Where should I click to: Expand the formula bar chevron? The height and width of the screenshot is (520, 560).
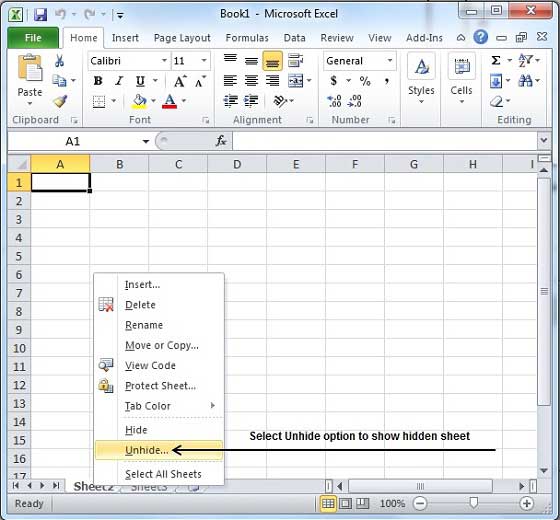(x=544, y=140)
